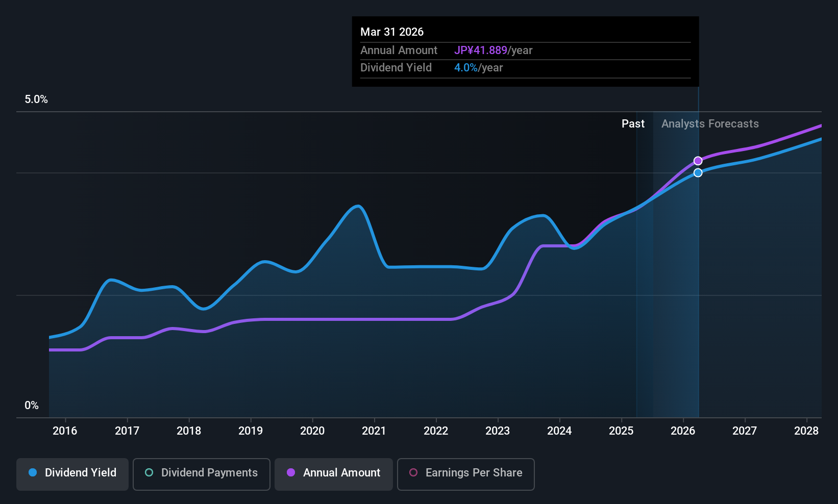The width and height of the screenshot is (838, 504).
Task: Click the pink Earnings Per Share circle
Action: [x=413, y=472]
